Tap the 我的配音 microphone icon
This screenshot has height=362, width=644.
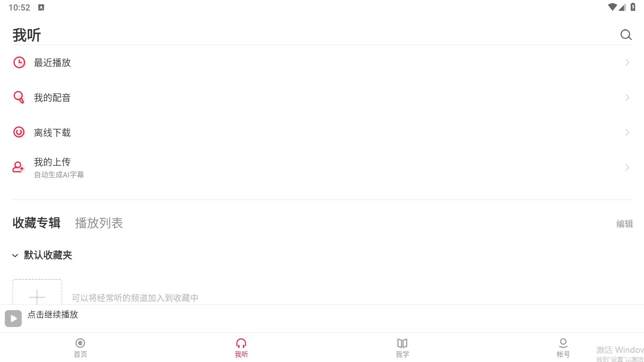[x=19, y=97]
